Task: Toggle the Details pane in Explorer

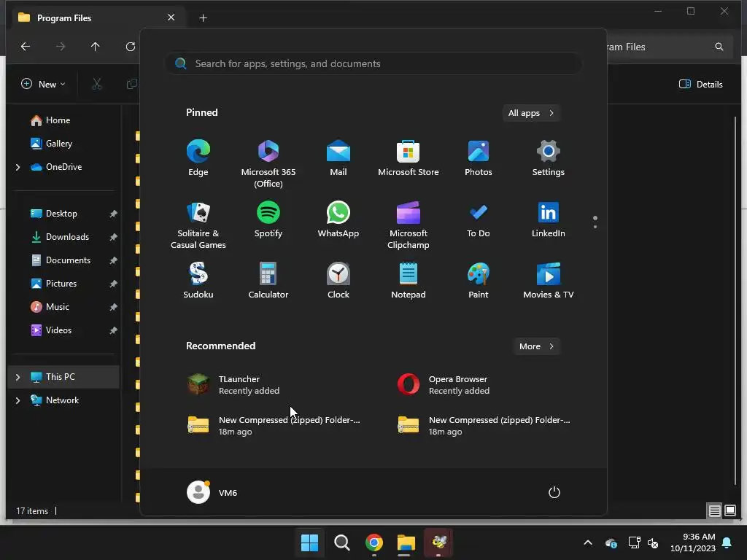Action: pos(701,85)
